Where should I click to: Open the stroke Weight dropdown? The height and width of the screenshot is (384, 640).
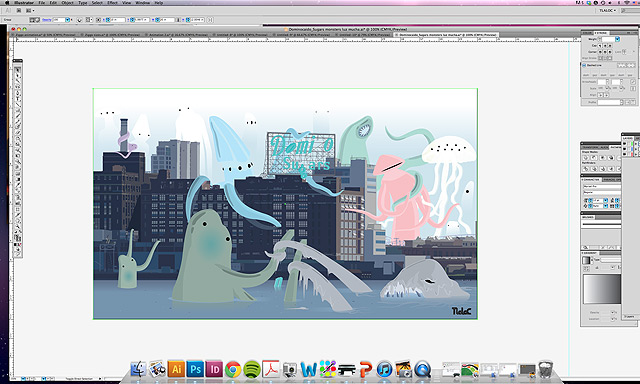click(x=618, y=39)
